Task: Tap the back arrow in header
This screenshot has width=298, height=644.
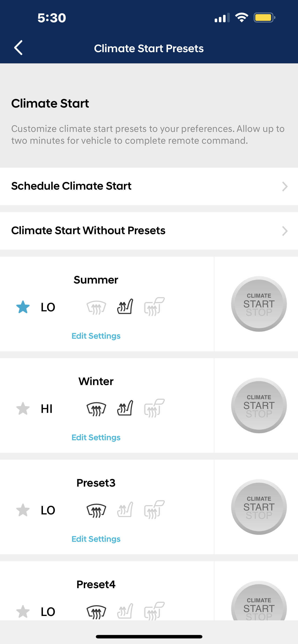Action: click(x=19, y=48)
